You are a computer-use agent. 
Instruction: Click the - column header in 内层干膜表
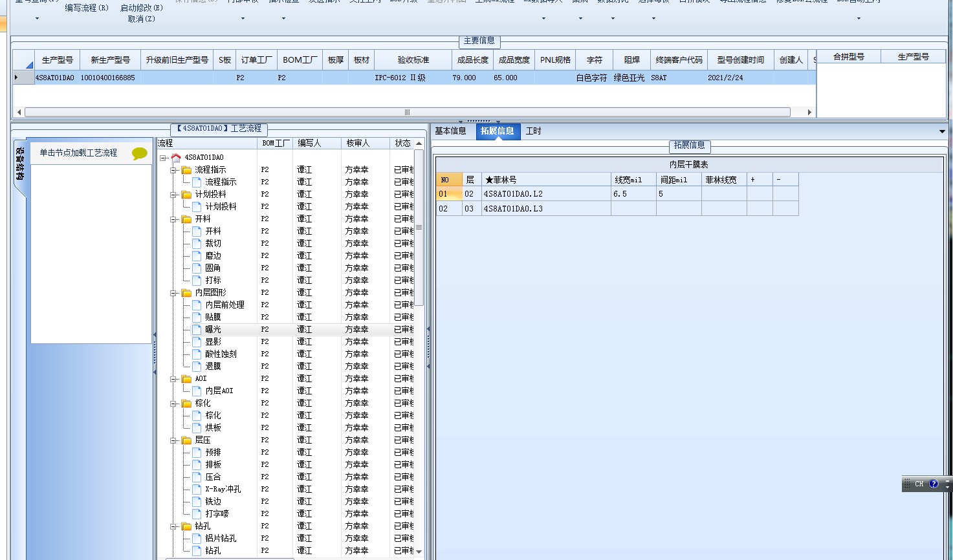point(785,180)
